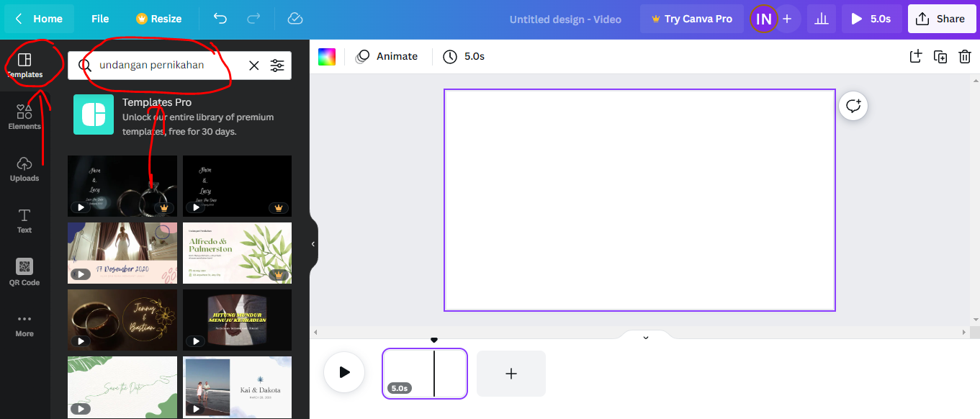Viewport: 980px width, 419px height.
Task: Open the background color picker
Action: (x=327, y=55)
